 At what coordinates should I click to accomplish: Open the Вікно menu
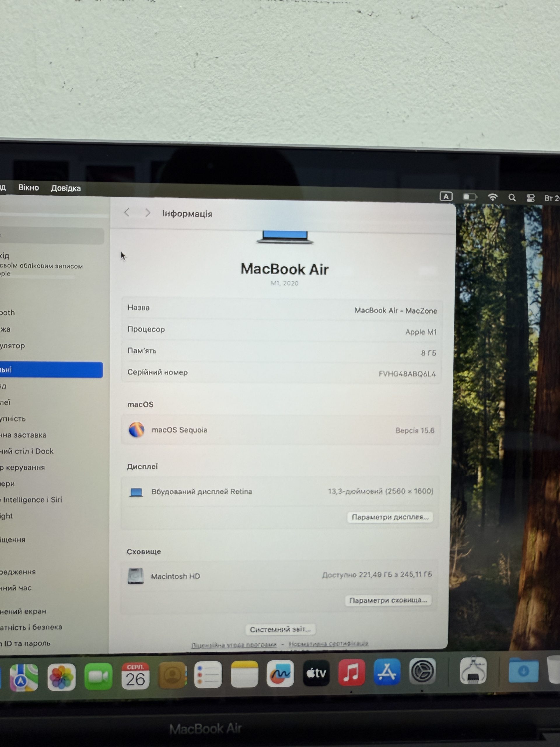pyautogui.click(x=29, y=187)
